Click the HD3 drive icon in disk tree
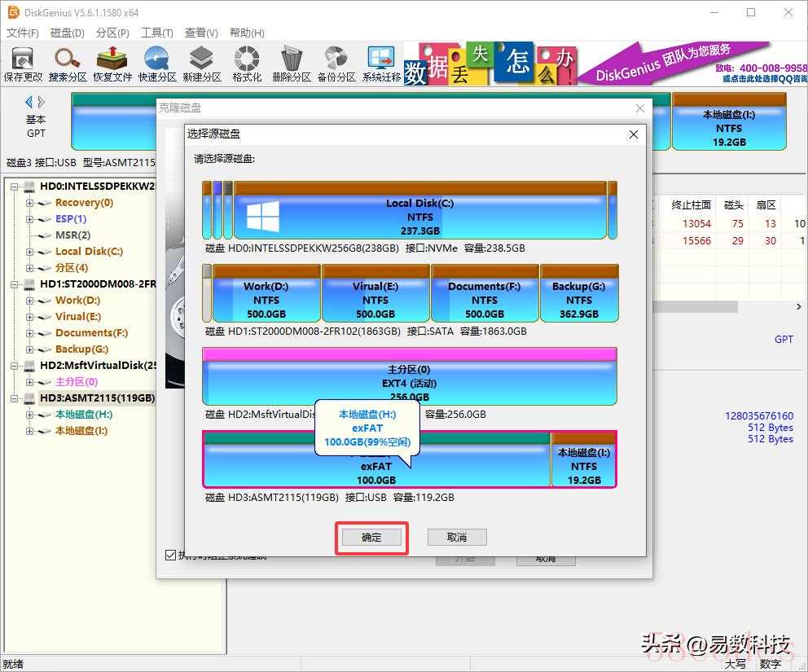The image size is (808, 672). 30,398
